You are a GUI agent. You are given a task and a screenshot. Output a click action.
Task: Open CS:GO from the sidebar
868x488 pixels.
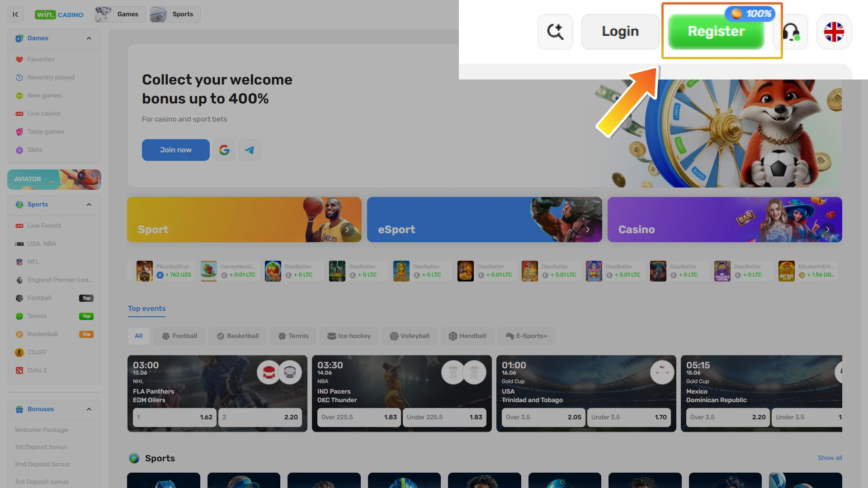[x=36, y=352]
